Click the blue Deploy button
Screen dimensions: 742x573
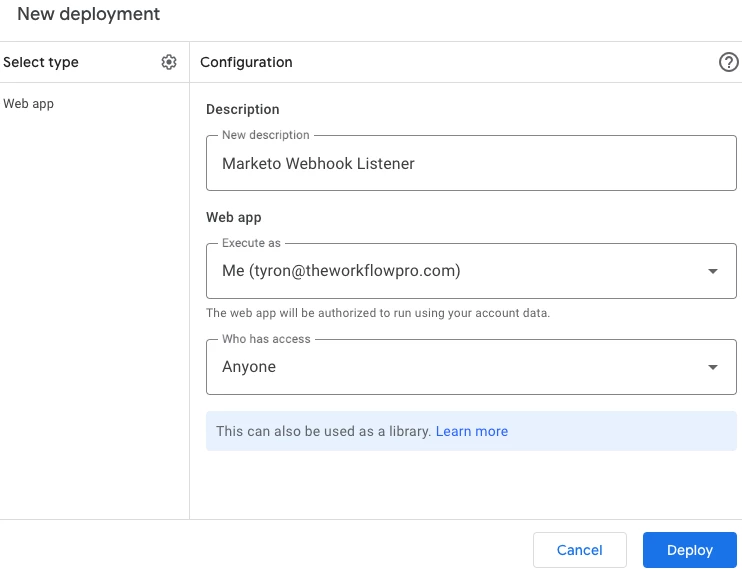tap(689, 550)
